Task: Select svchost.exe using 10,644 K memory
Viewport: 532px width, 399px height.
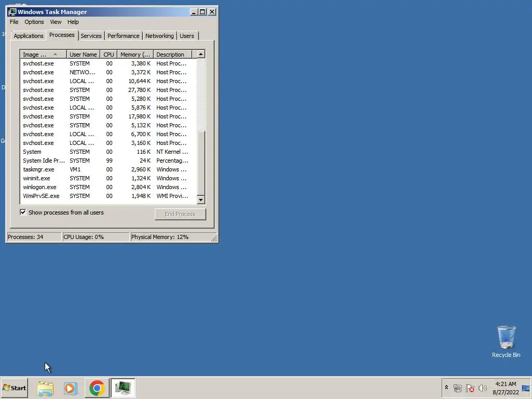Action: point(108,81)
